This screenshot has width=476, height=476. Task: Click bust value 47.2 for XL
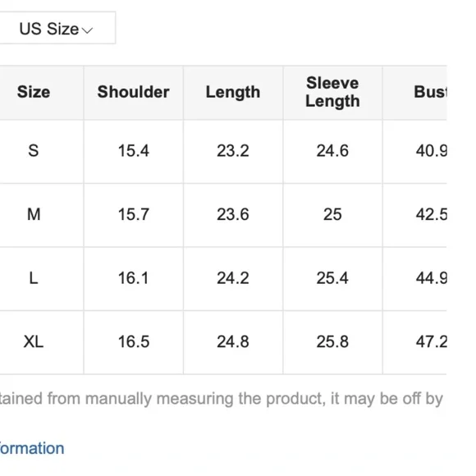432,342
